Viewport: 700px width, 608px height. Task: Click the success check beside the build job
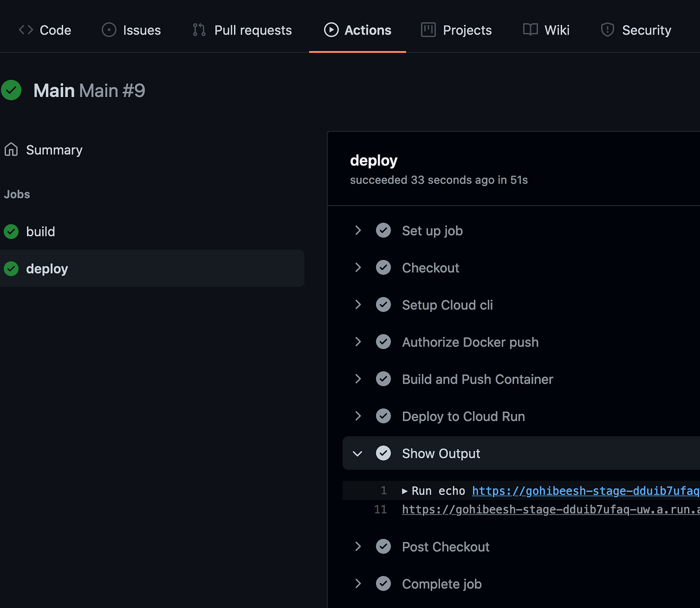click(x=11, y=231)
